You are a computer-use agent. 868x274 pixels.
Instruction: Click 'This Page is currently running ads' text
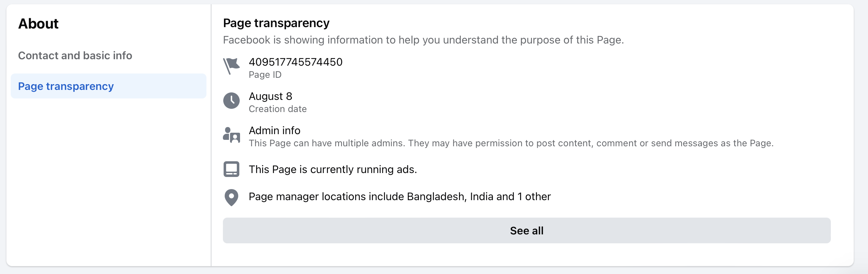click(x=333, y=169)
